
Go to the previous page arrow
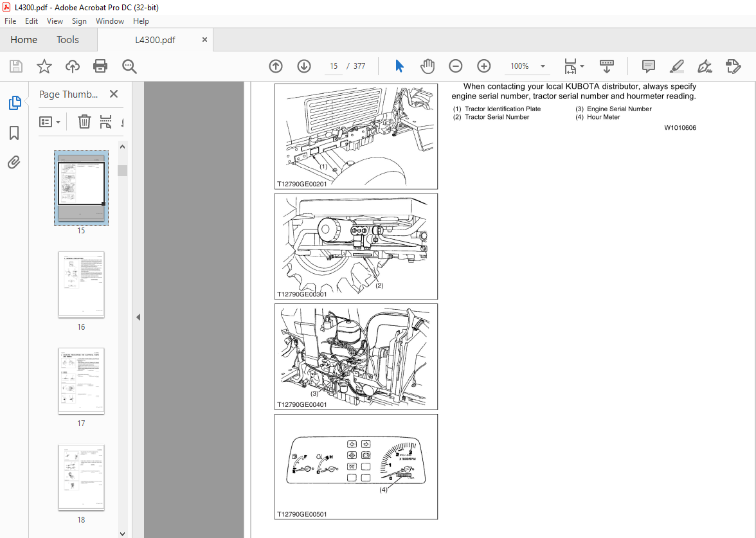click(x=276, y=66)
